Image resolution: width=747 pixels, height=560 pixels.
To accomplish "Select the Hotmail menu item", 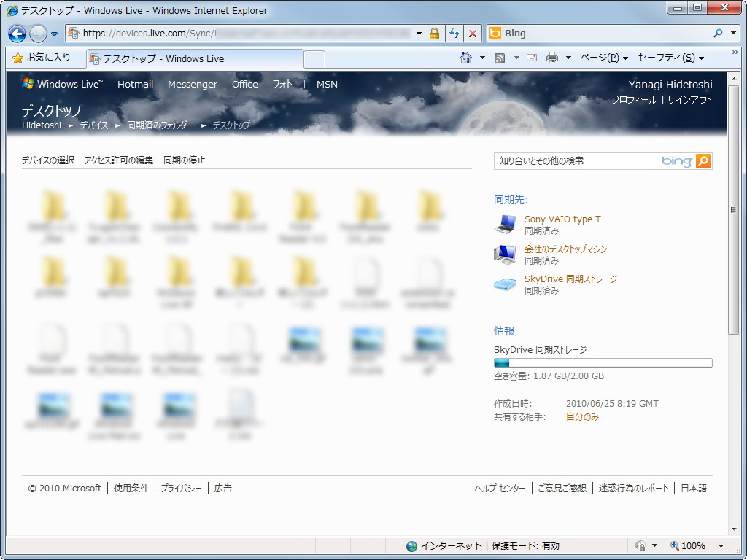I will click(x=135, y=85).
